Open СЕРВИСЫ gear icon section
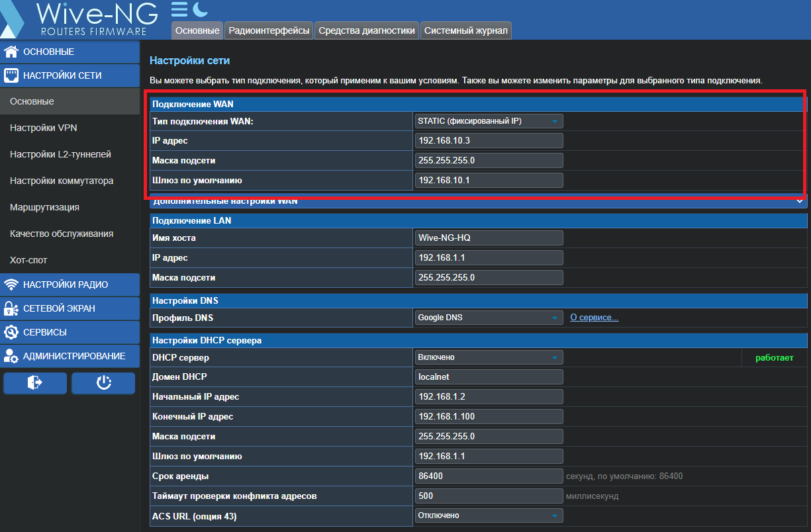Image resolution: width=811 pixels, height=532 pixels. [70, 332]
